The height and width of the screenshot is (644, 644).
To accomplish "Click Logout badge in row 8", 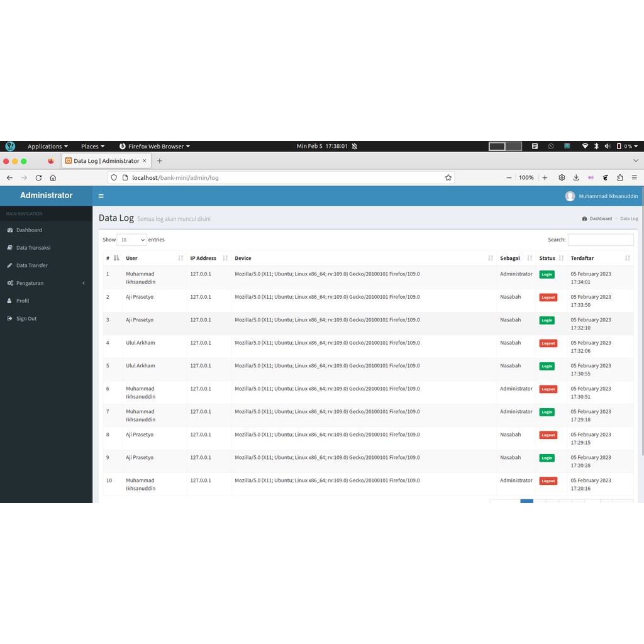I will click(548, 435).
